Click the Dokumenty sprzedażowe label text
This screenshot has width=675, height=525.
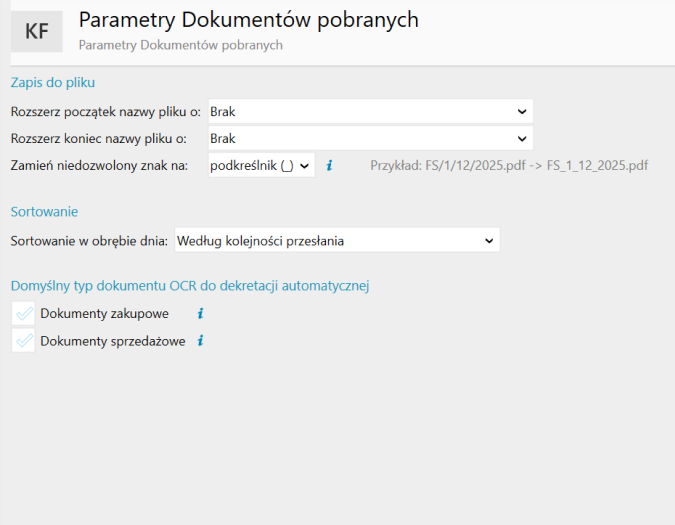tap(113, 341)
